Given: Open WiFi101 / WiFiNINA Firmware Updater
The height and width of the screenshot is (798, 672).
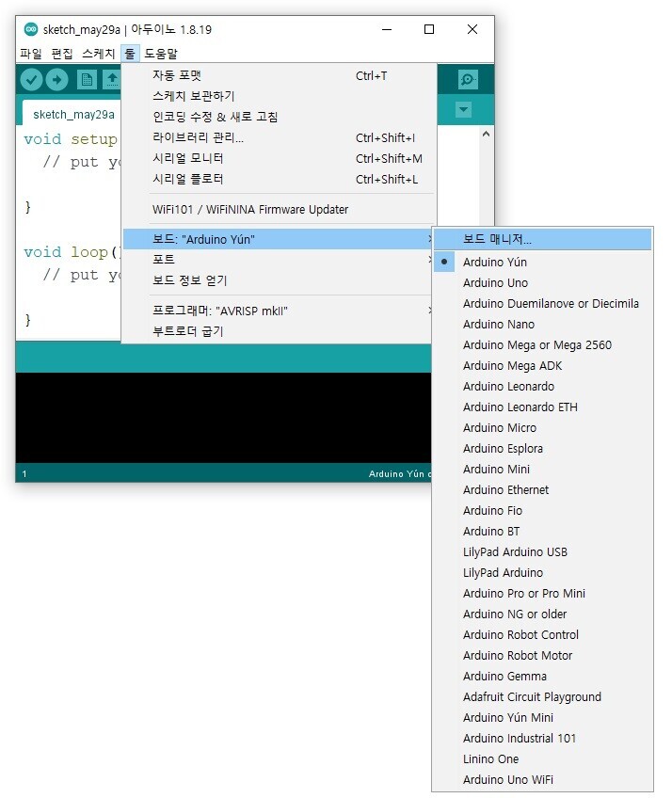Looking at the screenshot, I should coord(278,209).
